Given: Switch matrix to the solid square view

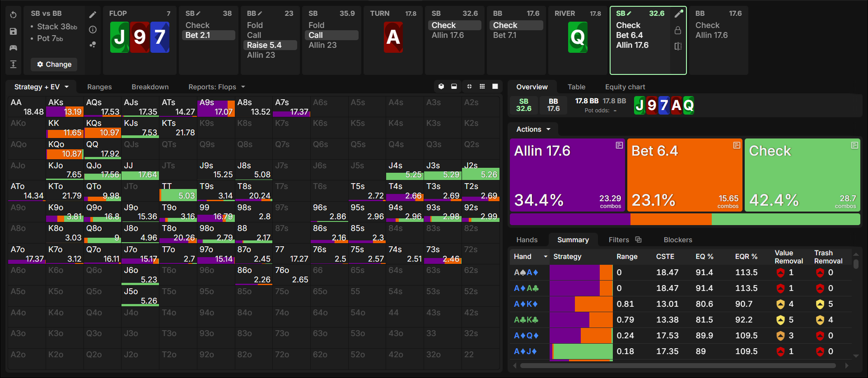Looking at the screenshot, I should (x=495, y=87).
